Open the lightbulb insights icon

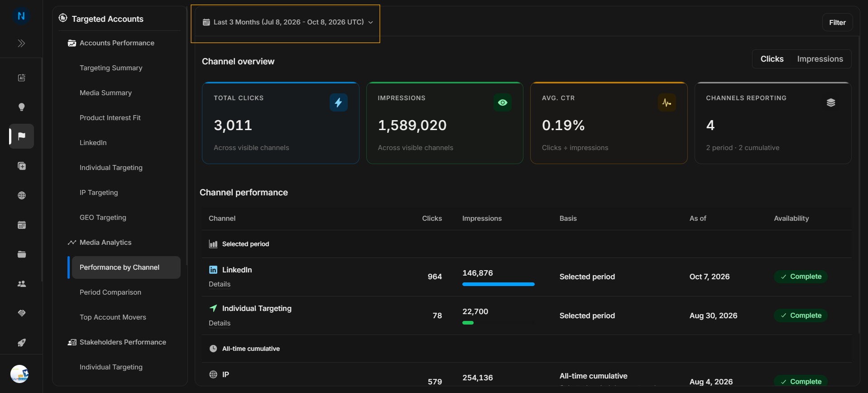pyautogui.click(x=21, y=107)
